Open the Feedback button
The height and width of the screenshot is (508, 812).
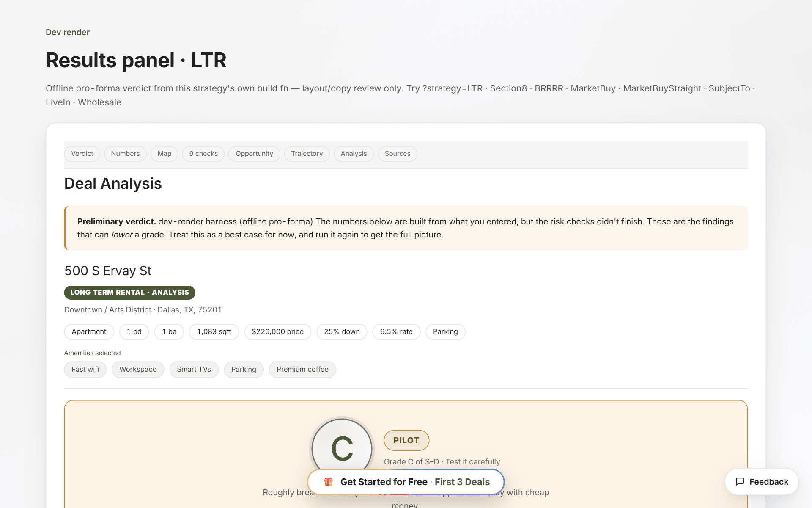coord(762,482)
